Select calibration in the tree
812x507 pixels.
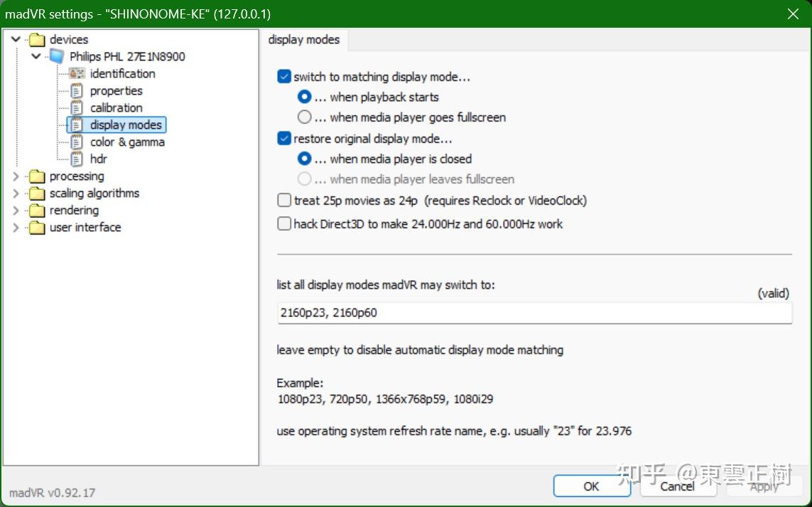(116, 108)
